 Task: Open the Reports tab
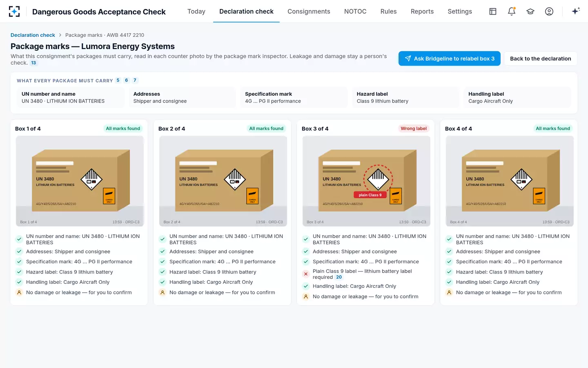pos(422,11)
